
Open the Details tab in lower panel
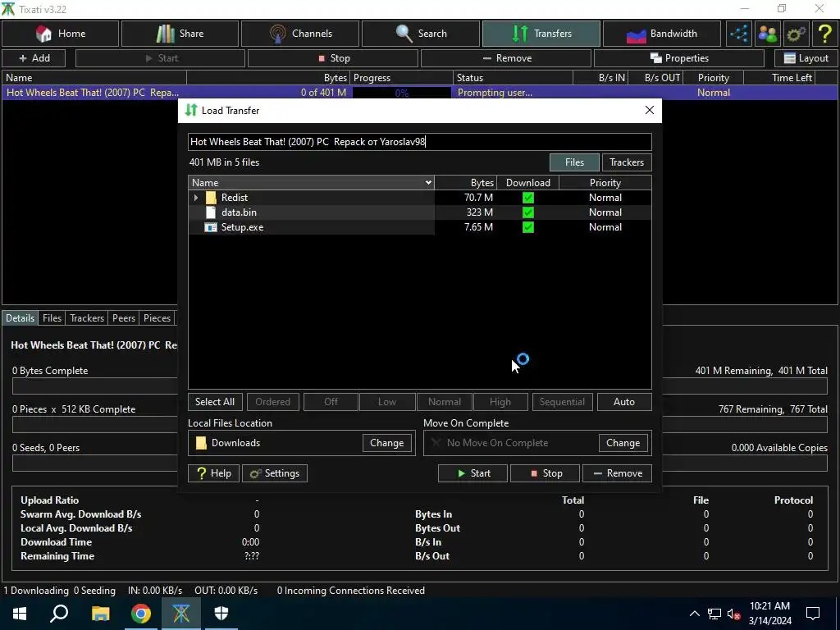20,318
